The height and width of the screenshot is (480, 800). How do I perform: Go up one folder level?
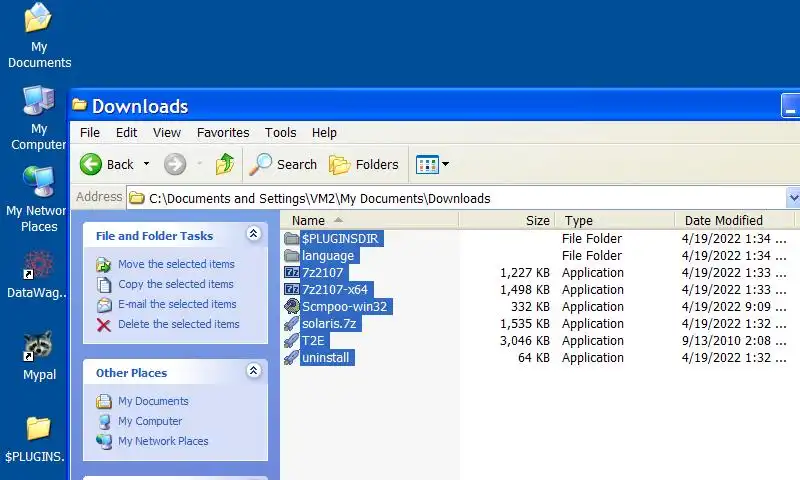point(224,164)
